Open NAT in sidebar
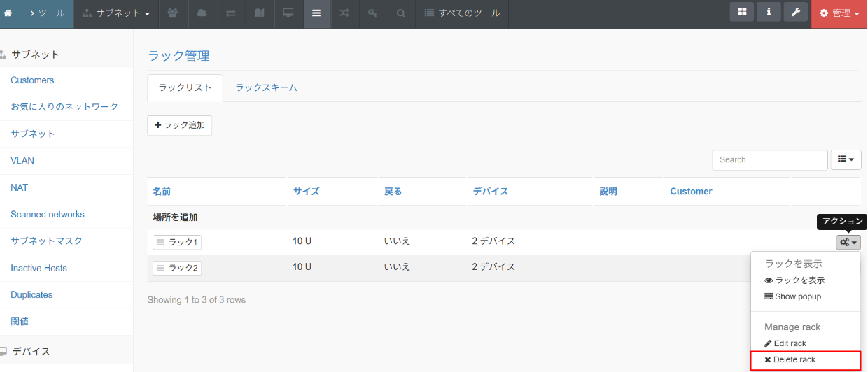868x372 pixels. (20, 187)
